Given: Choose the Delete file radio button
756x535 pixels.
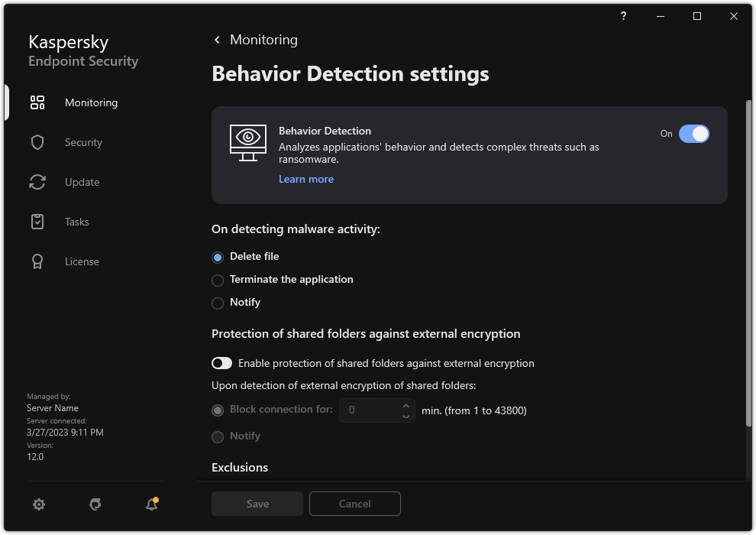Looking at the screenshot, I should 218,257.
